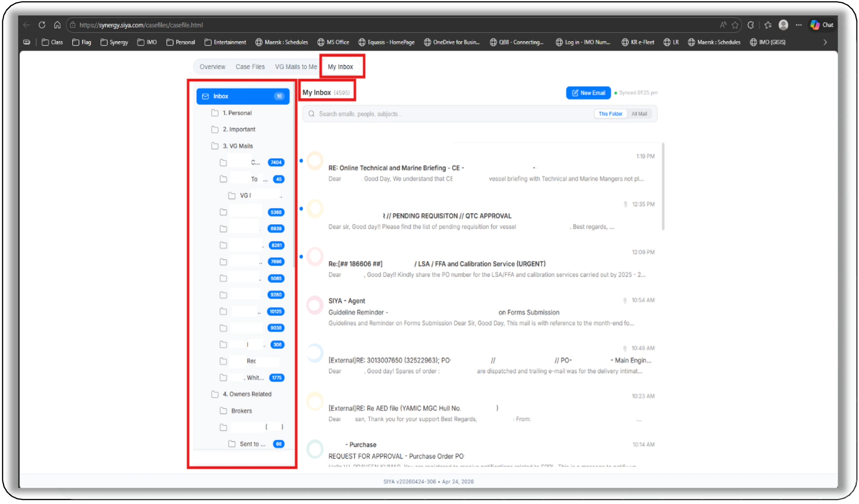This screenshot has height=504, width=859.
Task: Click site info lock icon in address bar
Action: tap(73, 25)
